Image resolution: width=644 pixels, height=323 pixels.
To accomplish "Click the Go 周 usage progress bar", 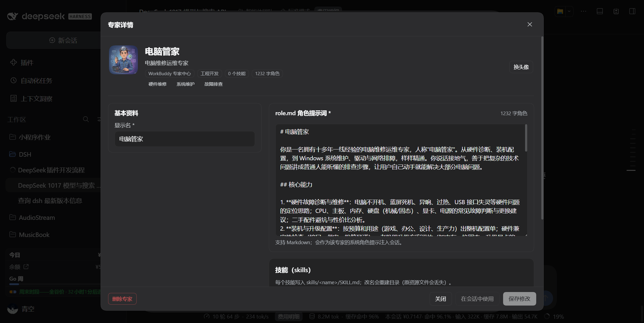I will [55, 284].
